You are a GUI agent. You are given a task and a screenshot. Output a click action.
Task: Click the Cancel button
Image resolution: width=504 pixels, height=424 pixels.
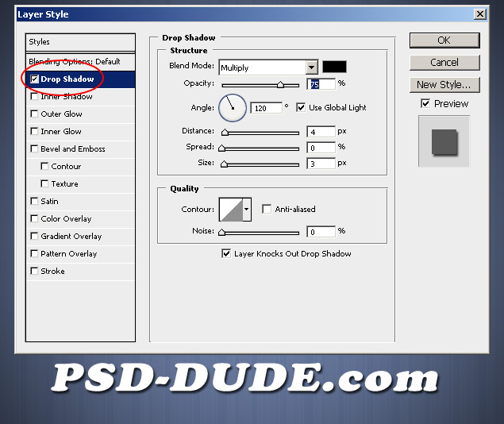(444, 63)
